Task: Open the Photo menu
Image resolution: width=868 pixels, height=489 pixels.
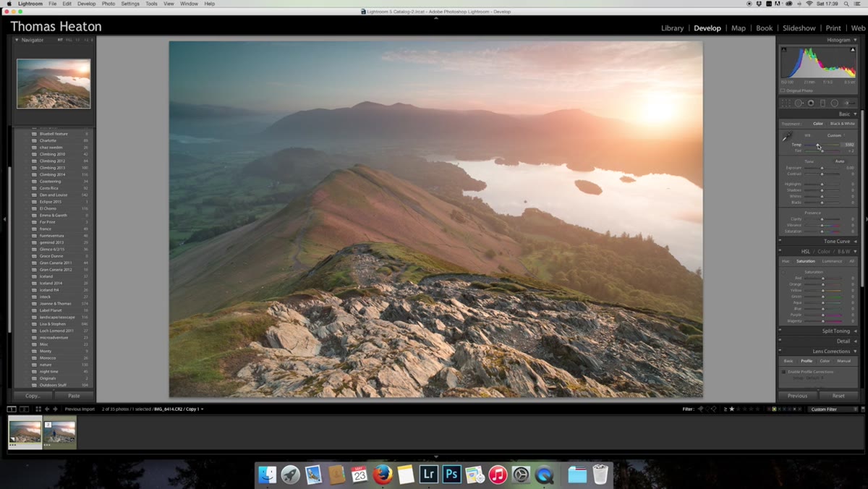Action: tap(109, 4)
